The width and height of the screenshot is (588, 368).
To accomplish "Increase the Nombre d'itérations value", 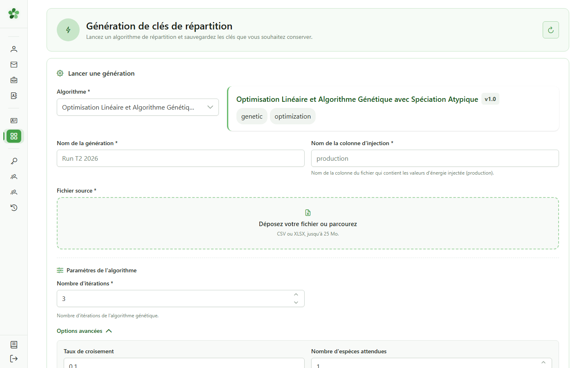I will pos(296,294).
